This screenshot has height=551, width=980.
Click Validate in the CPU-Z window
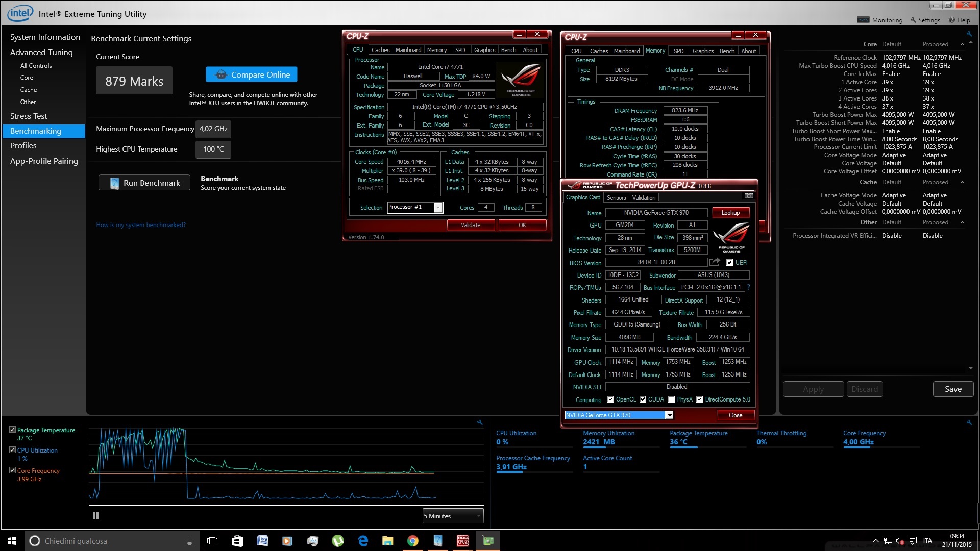tap(471, 225)
